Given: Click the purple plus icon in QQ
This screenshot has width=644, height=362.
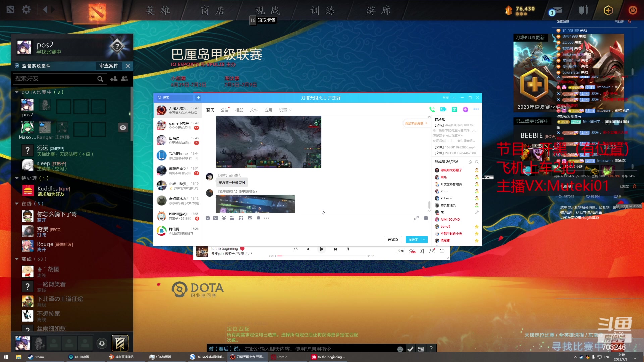Looking at the screenshot, I should coord(465,109).
